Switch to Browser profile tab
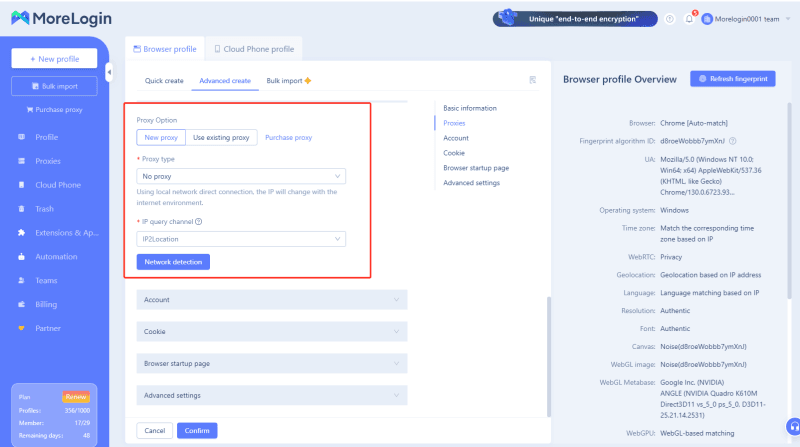The image size is (800, 447). (x=165, y=49)
